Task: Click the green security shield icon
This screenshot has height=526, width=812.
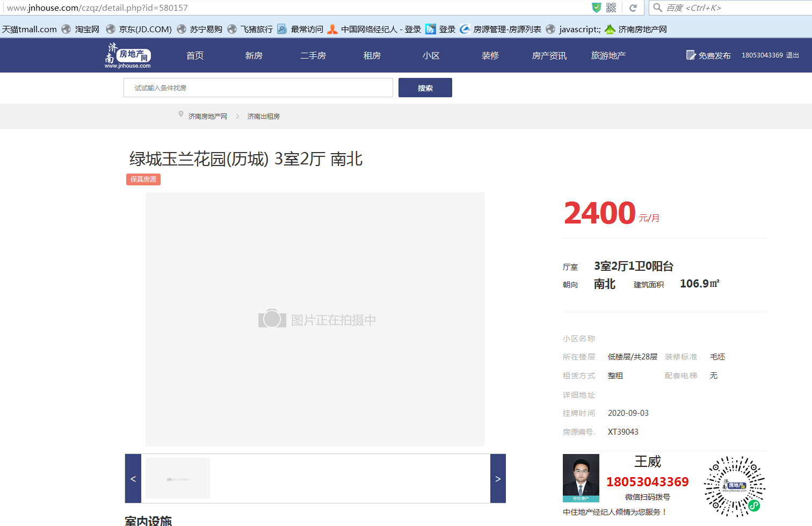Action: (x=596, y=8)
